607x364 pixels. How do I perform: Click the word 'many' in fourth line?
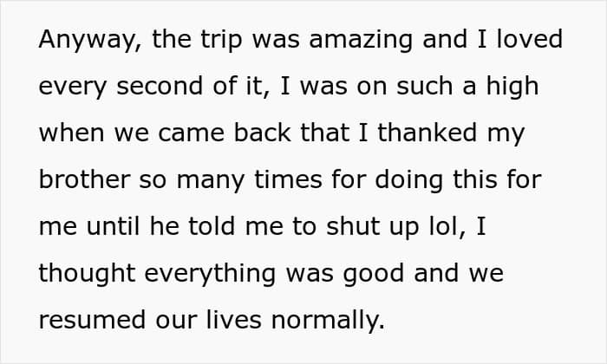(x=211, y=181)
